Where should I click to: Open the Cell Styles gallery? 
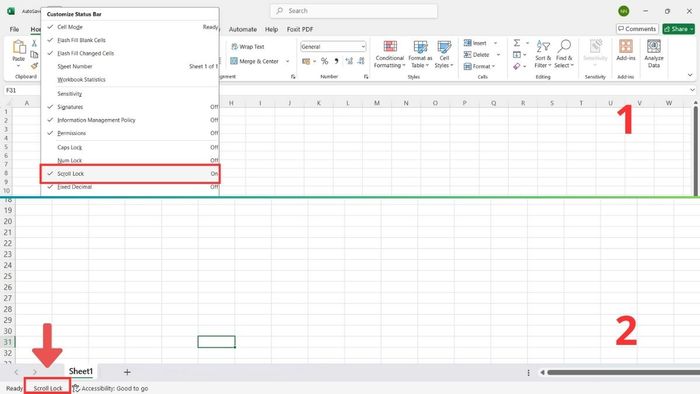[444, 54]
